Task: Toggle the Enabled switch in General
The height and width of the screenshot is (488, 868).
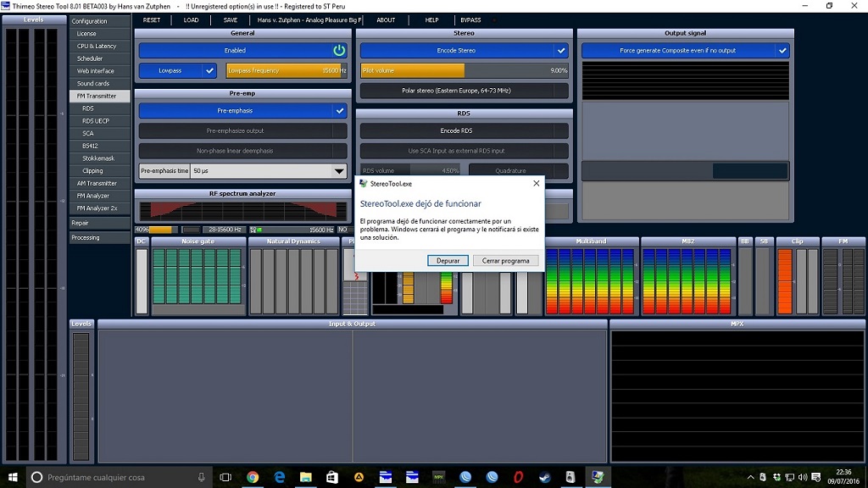Action: pyautogui.click(x=242, y=50)
